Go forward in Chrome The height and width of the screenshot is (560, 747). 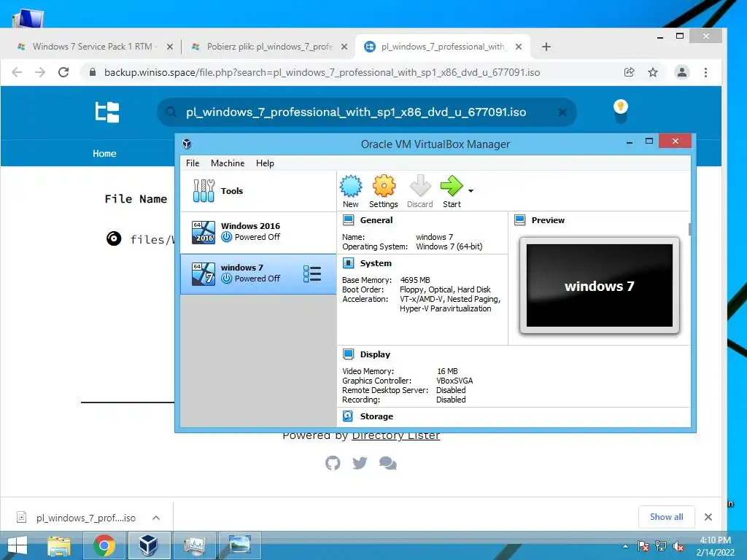(40, 72)
